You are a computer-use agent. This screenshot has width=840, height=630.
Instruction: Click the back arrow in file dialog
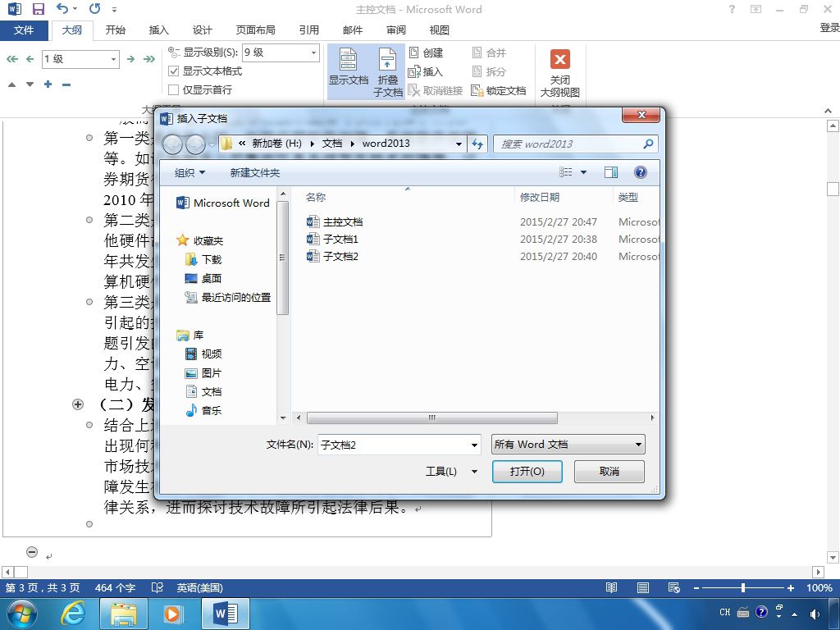pyautogui.click(x=172, y=144)
